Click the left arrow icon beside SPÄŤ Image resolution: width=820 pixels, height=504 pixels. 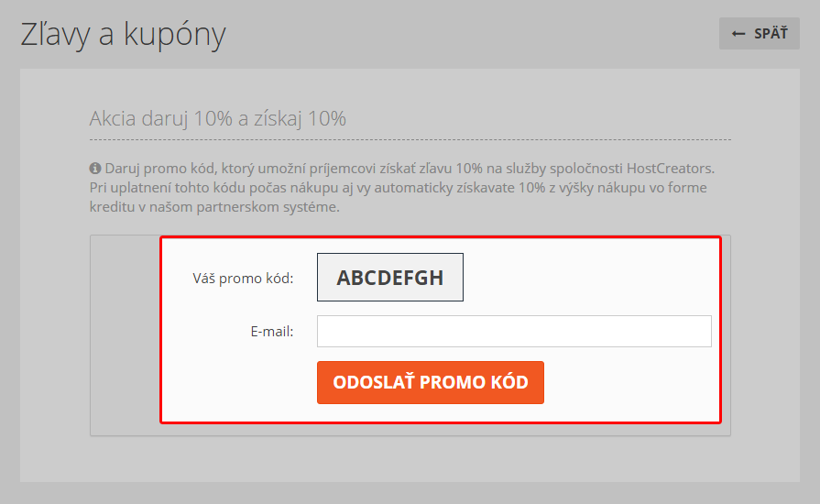[x=738, y=34]
